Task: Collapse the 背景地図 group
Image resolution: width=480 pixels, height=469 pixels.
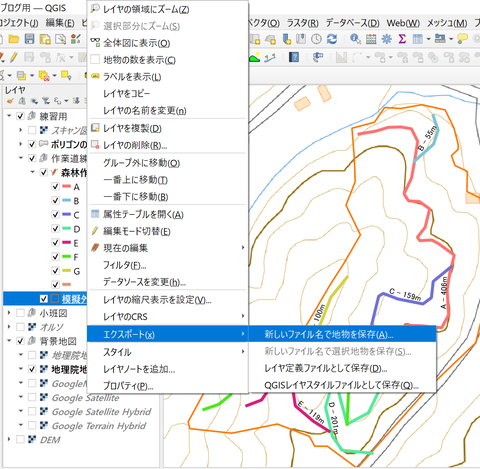Action: pos(9,341)
